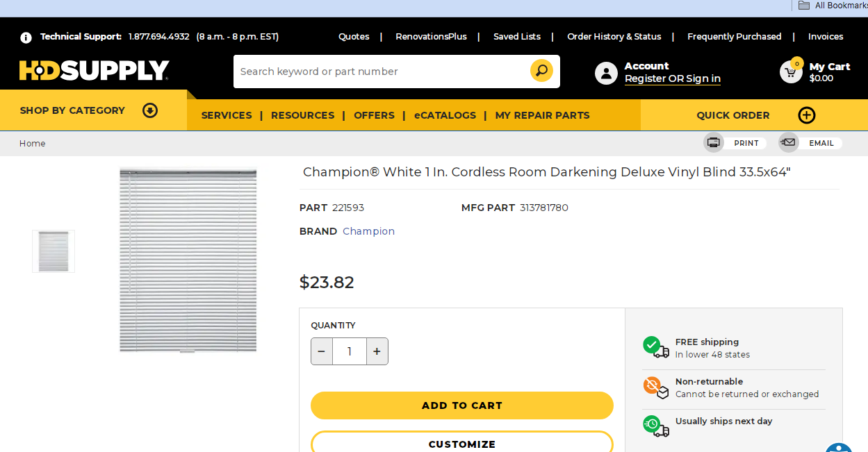868x452 pixels.
Task: Increase quantity with the plus stepper
Action: [377, 351]
